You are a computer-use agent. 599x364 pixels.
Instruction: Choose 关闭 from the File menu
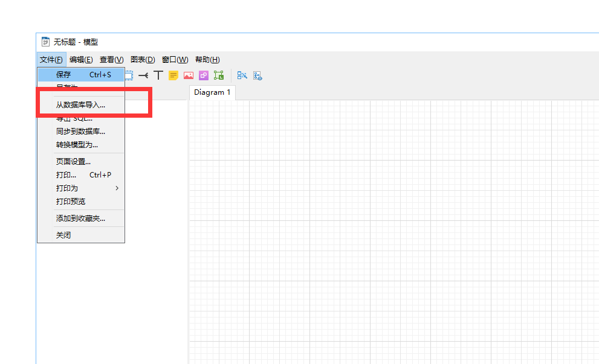(81, 235)
